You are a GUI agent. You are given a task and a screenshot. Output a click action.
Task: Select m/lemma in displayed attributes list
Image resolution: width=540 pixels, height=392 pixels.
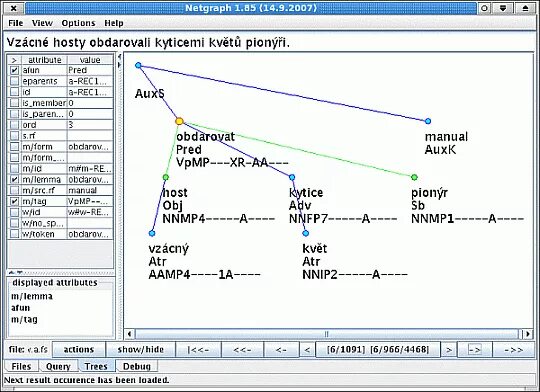point(32,296)
